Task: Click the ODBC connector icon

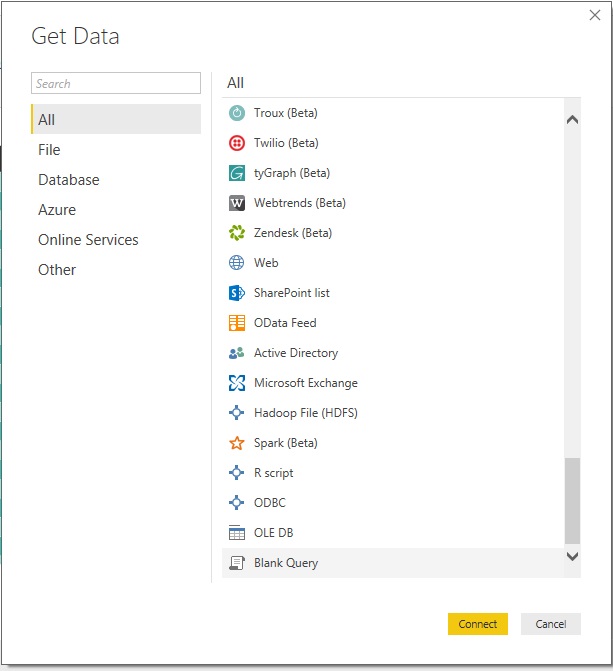Action: point(236,502)
